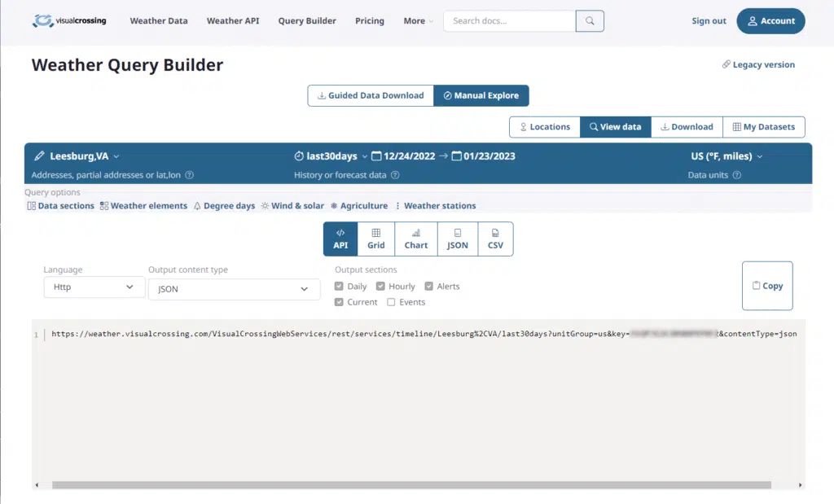
Task: Open the US (°F, miles) units dropdown
Action: click(x=726, y=156)
